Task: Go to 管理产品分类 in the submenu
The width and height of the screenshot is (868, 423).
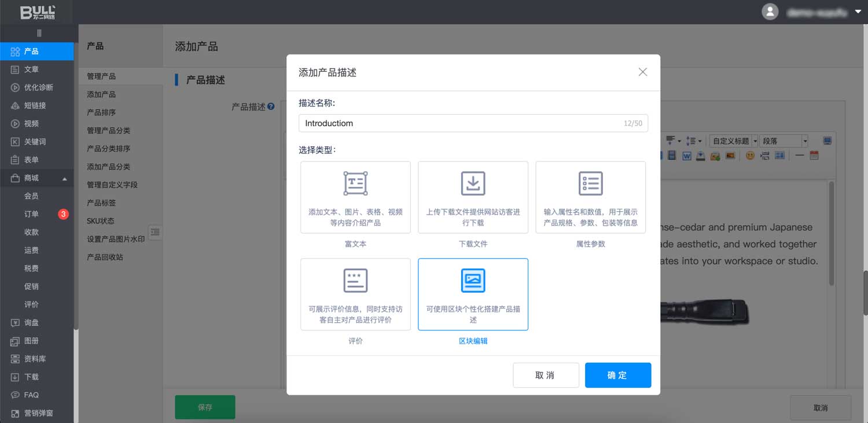Action: click(108, 131)
